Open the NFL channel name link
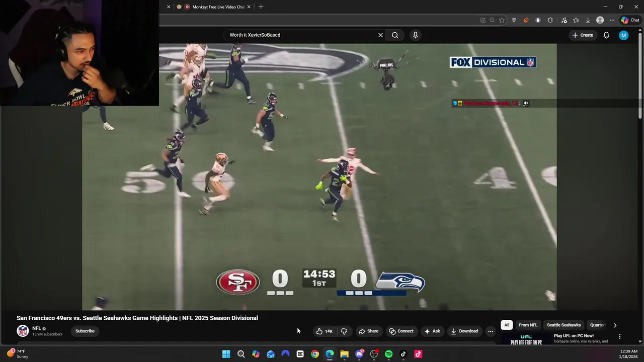The width and height of the screenshot is (644, 362). pos(36,328)
